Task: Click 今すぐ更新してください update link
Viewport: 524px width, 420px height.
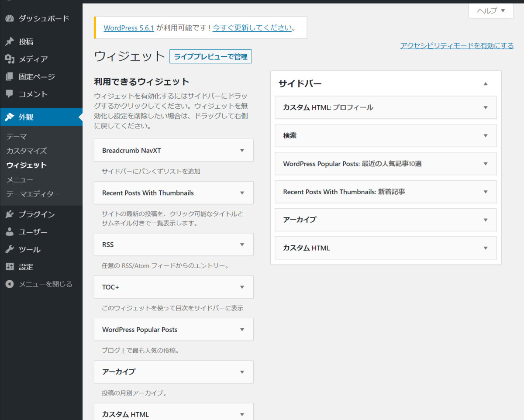Action: [x=252, y=28]
